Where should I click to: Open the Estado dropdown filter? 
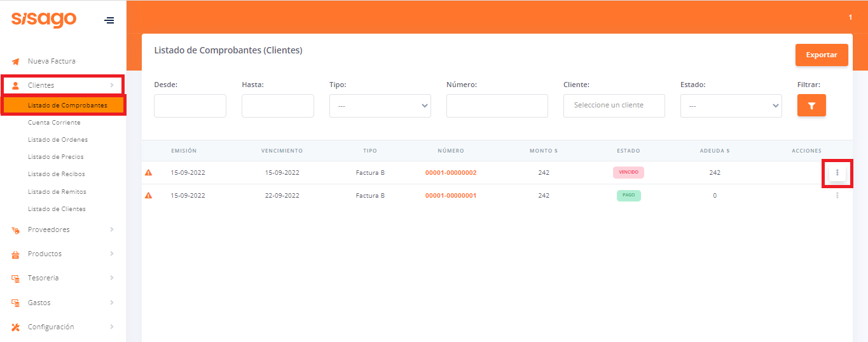[731, 106]
